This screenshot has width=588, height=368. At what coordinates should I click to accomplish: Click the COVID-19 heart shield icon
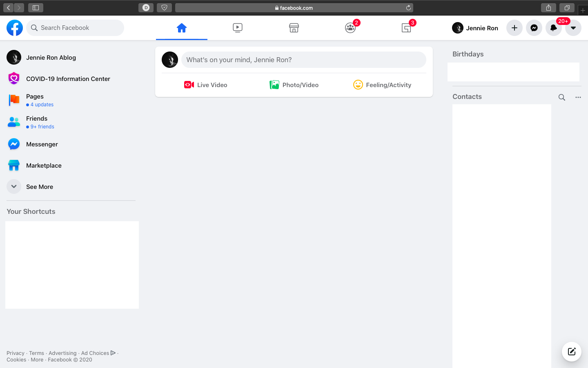click(14, 78)
